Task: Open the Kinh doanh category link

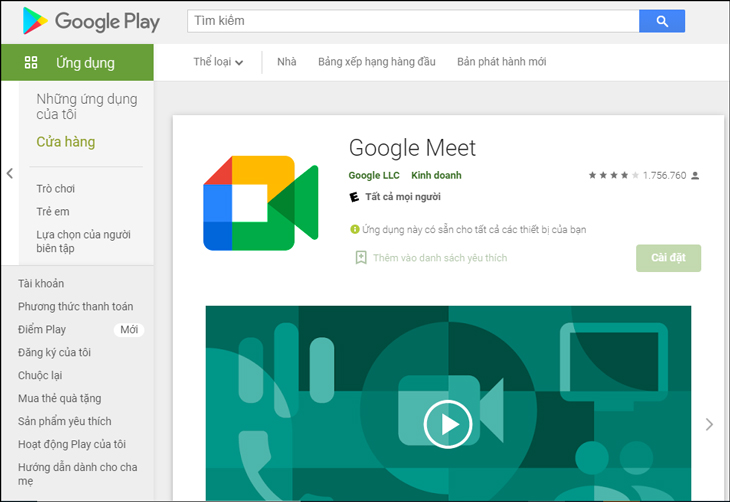Action: (x=436, y=176)
